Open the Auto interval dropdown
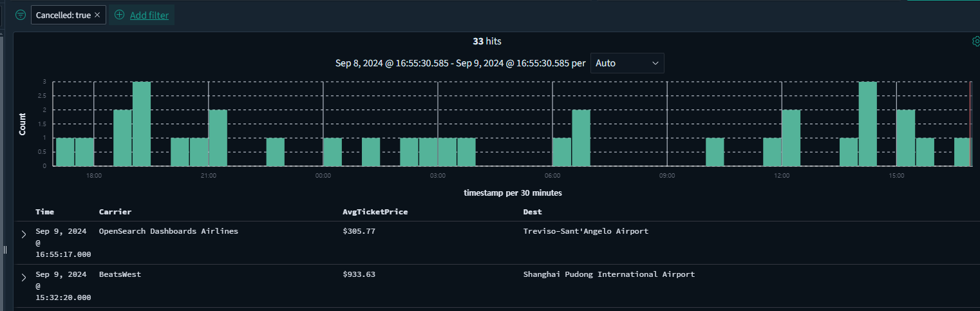 tap(627, 63)
